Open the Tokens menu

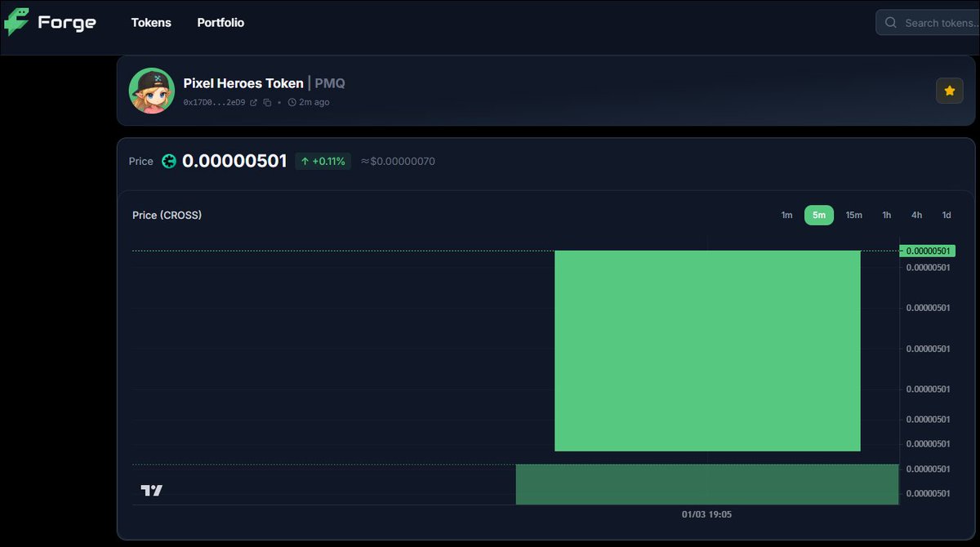point(151,22)
